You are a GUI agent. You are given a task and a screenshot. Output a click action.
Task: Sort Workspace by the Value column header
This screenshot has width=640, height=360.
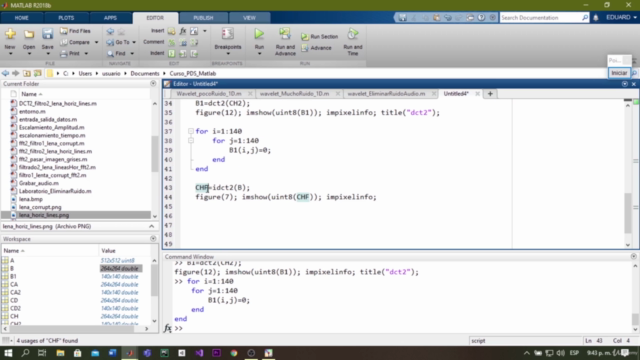pos(109,251)
